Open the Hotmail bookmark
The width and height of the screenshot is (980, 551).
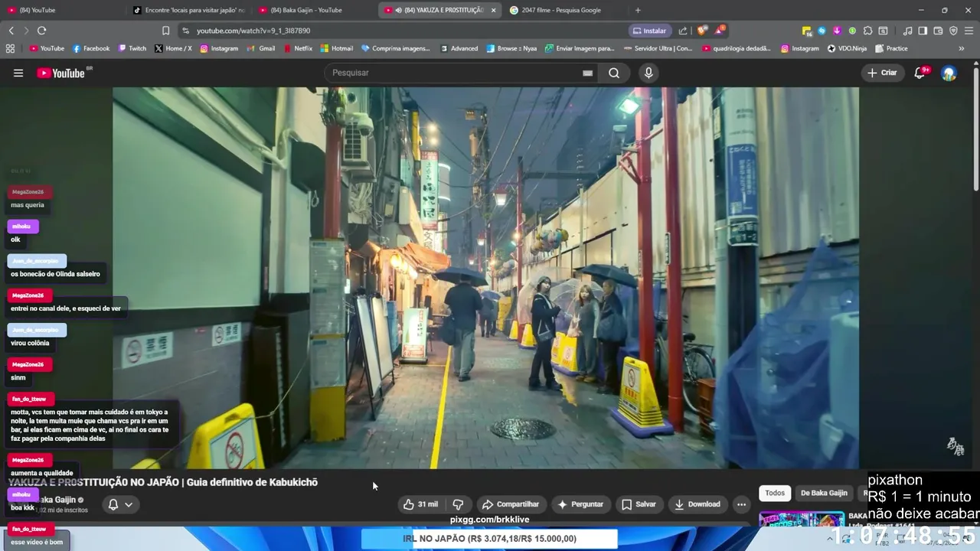337,48
